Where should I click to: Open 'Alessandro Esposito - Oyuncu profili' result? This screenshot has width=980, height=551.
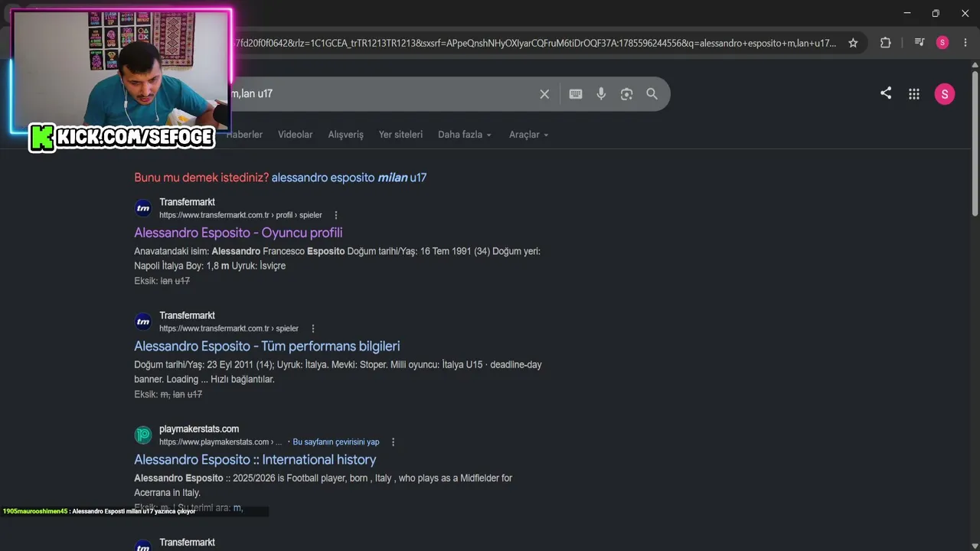238,233
